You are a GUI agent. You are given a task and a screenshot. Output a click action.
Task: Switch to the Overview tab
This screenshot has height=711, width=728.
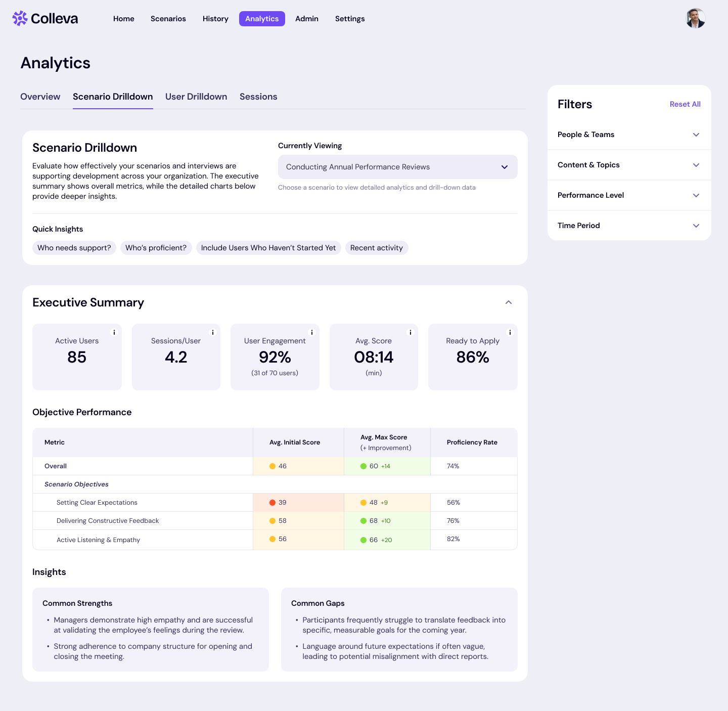(40, 97)
